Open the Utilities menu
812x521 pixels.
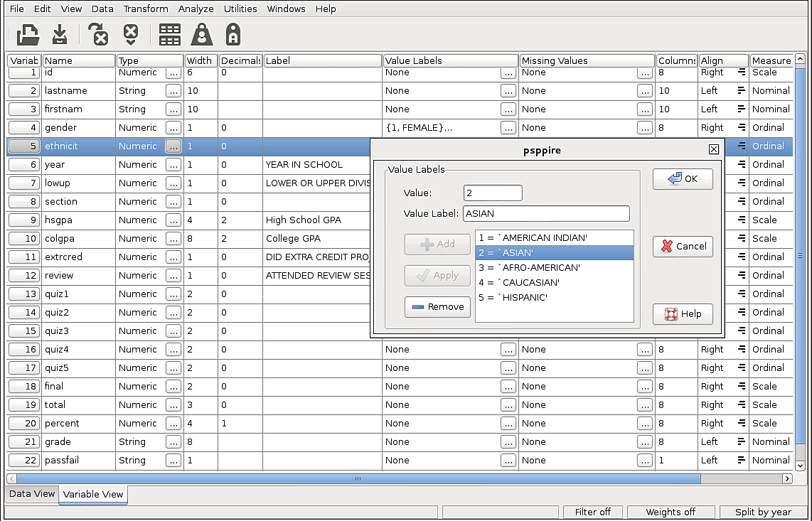click(240, 9)
